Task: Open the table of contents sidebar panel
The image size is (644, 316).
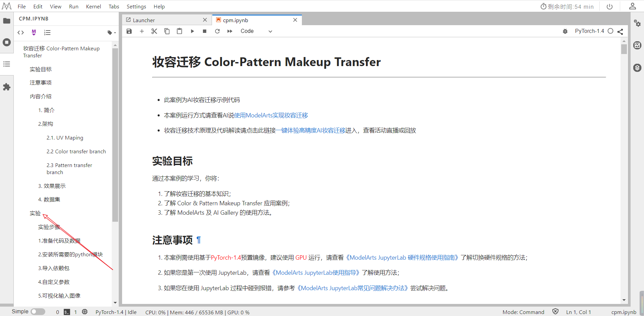Action: 7,64
